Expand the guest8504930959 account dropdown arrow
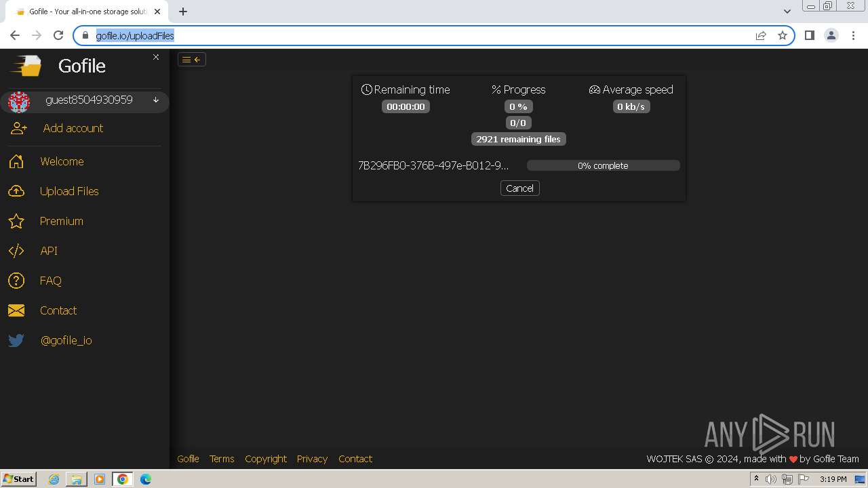The width and height of the screenshot is (868, 488). point(156,100)
